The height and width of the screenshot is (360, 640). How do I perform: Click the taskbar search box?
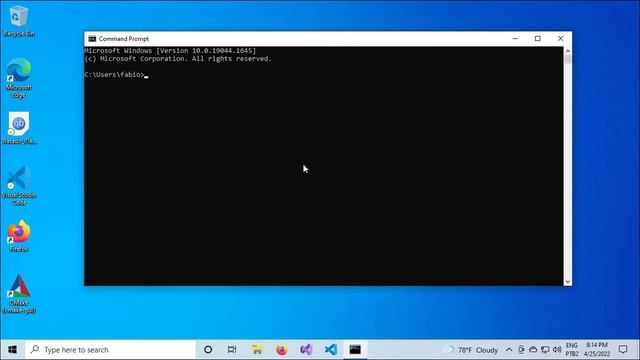[x=110, y=350]
